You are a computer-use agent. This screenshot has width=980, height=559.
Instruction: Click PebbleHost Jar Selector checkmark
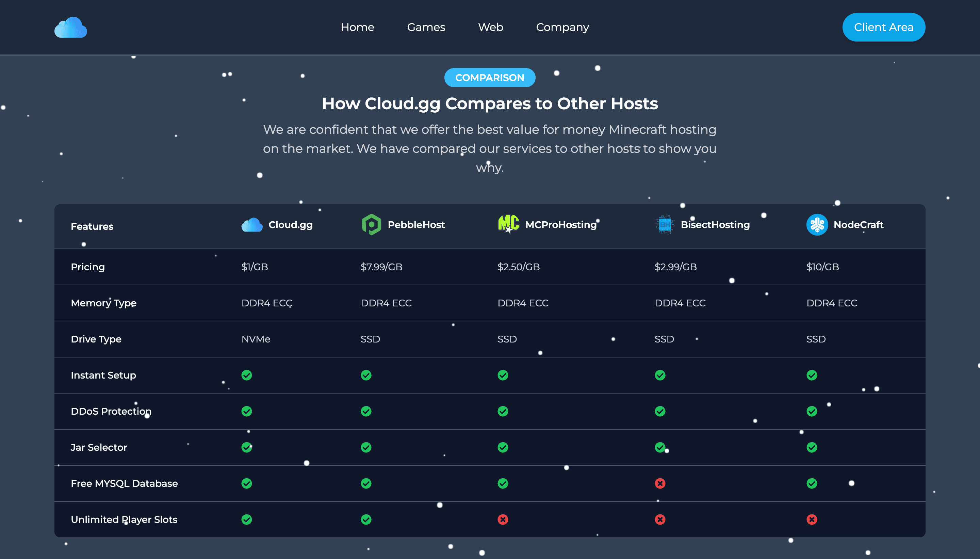click(366, 447)
